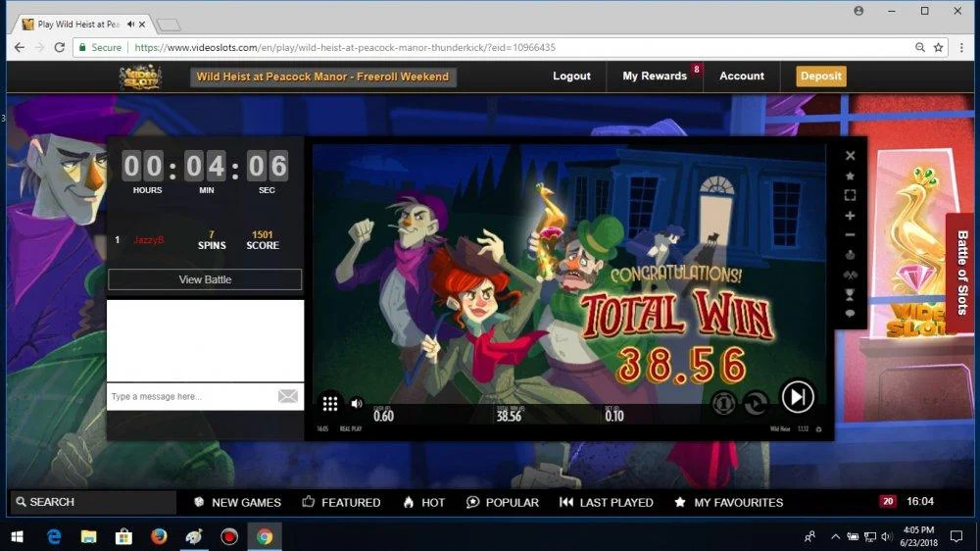This screenshot has height=551, width=980.
Task: Launch Edge from taskbar
Action: (x=54, y=536)
